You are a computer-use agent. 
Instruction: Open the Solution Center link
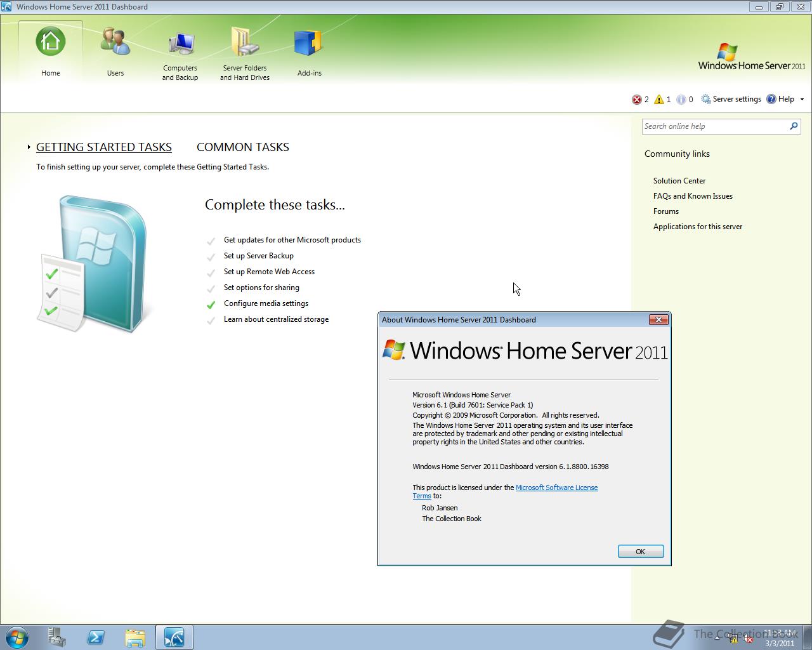(679, 181)
